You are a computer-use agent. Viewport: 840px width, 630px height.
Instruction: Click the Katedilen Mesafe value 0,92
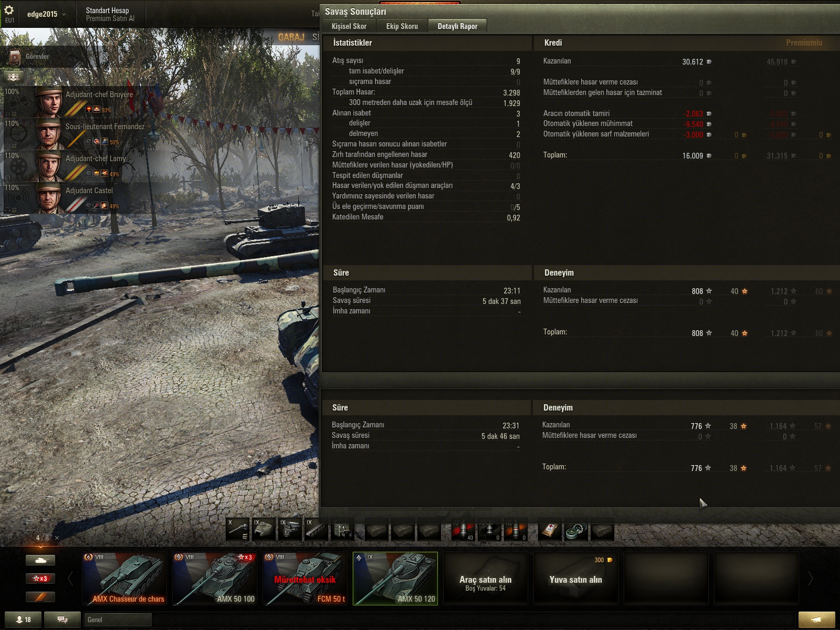(513, 217)
